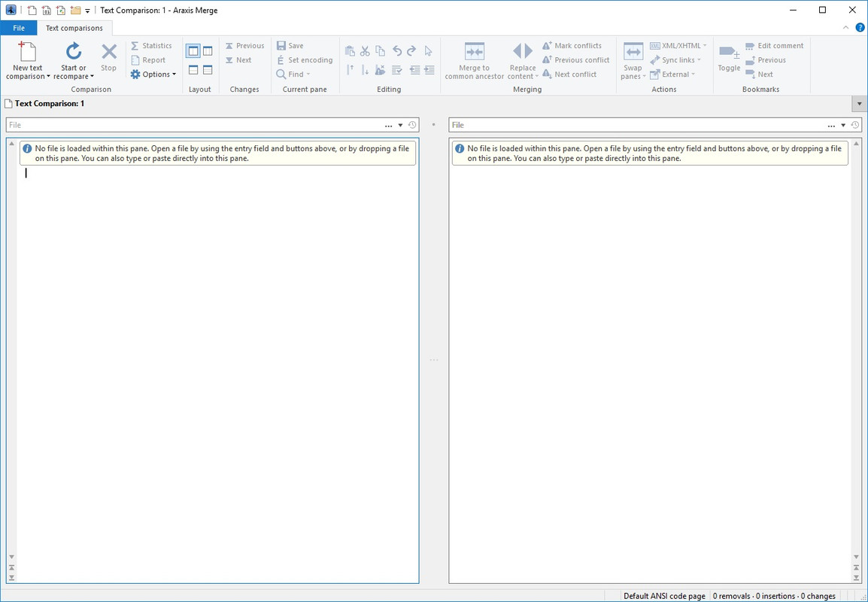
Task: Click the left pane scroll up arrow
Action: pos(11,144)
